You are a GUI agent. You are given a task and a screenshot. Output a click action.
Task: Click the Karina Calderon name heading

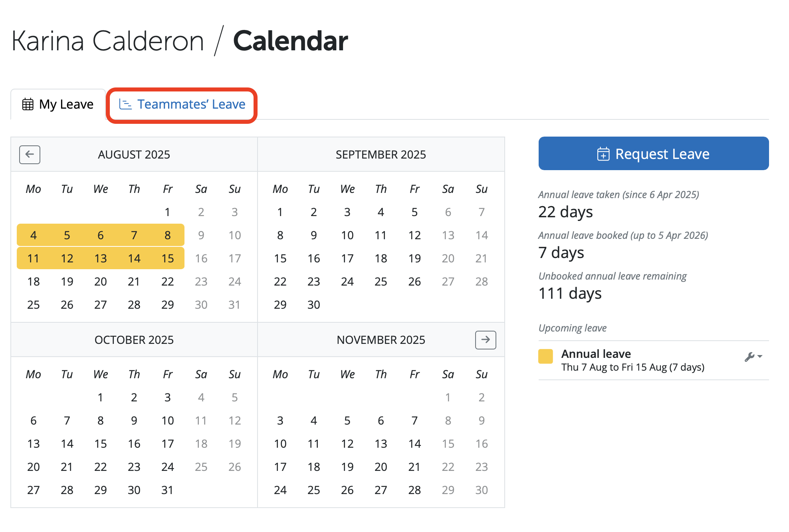pyautogui.click(x=108, y=41)
